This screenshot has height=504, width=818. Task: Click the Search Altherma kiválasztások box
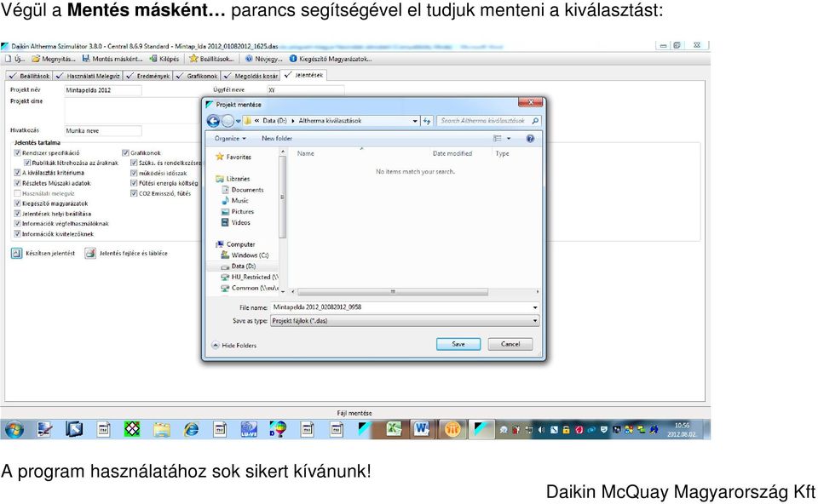click(x=487, y=121)
